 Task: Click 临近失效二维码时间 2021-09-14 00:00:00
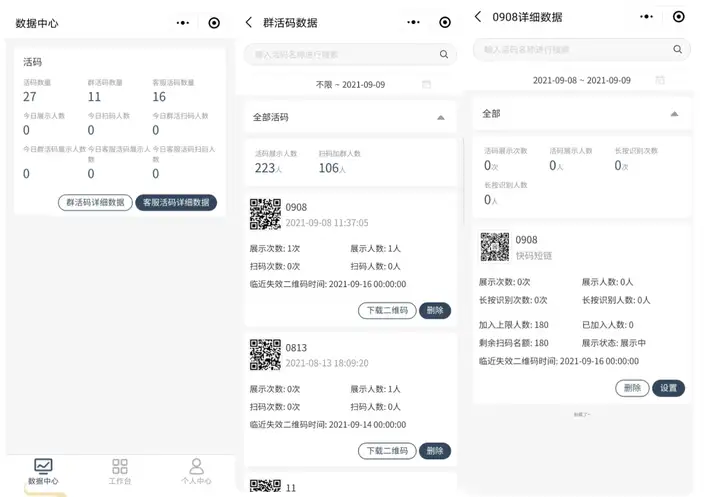click(x=328, y=424)
